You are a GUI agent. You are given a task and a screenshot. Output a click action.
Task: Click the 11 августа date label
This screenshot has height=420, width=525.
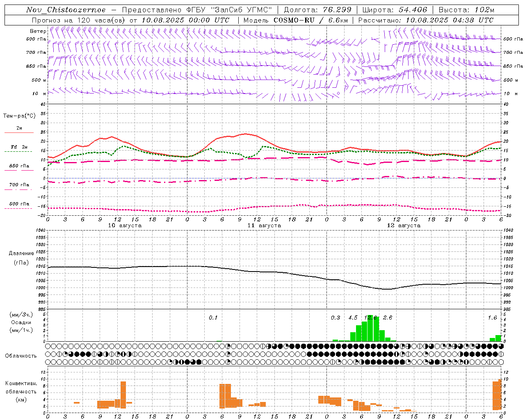point(264,226)
